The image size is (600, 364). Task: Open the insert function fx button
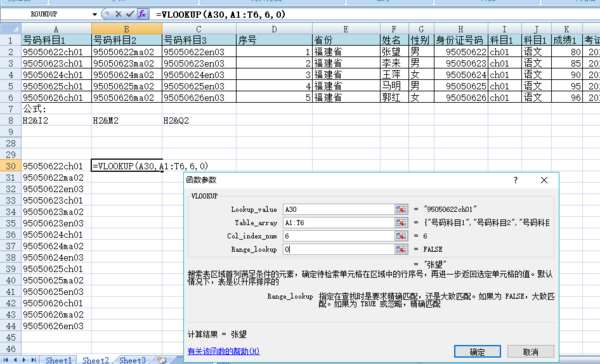[142, 14]
